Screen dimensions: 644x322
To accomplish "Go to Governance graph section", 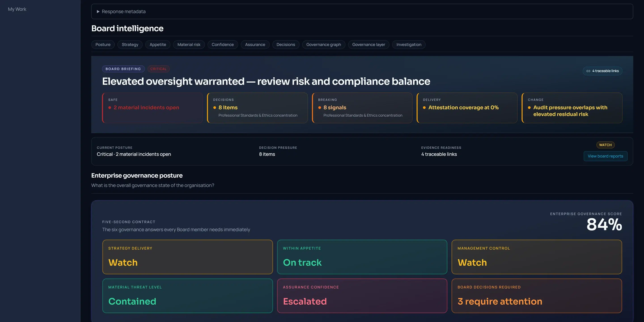I will click(324, 45).
